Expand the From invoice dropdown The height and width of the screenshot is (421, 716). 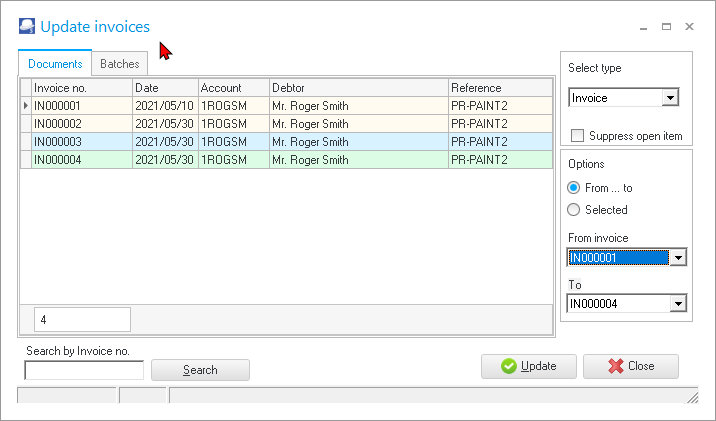[678, 258]
